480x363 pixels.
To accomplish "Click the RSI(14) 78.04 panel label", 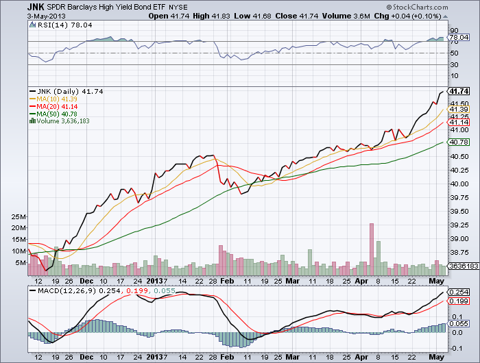I will point(65,25).
